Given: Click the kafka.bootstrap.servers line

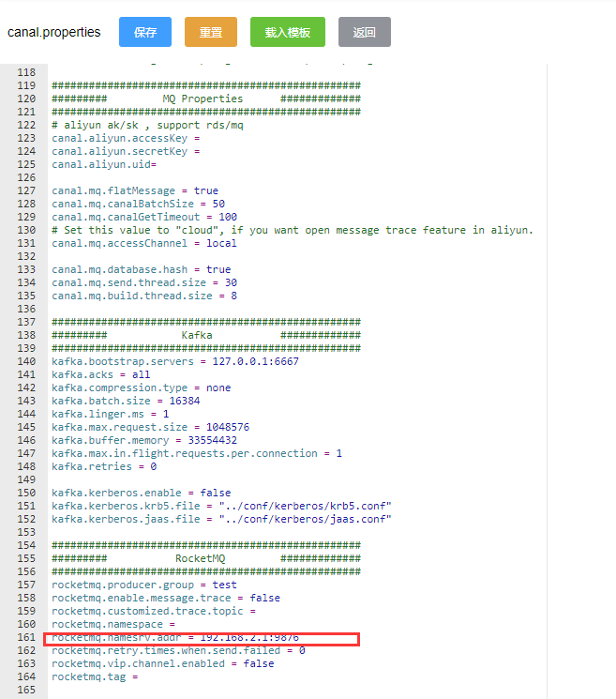Looking at the screenshot, I should click(175, 361).
